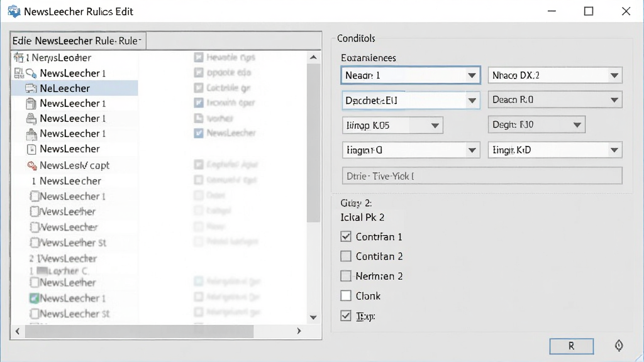Click the icon beside "1 NerpsLeoaher"
644x362 pixels.
18,57
